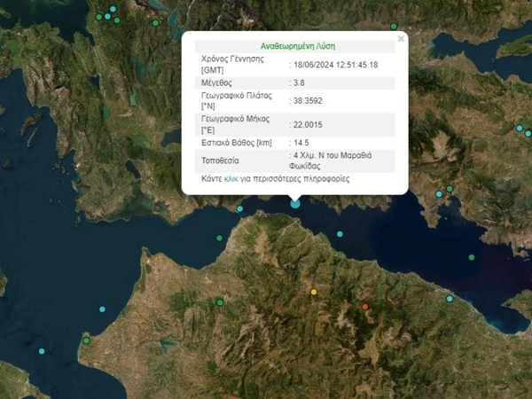
Task: Open the "κλικ" link for more information
Action: 231,178
